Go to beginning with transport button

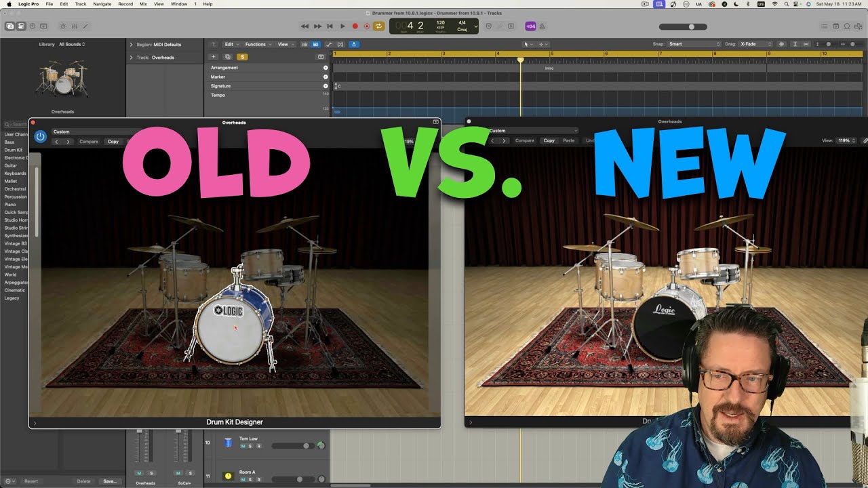(x=330, y=26)
